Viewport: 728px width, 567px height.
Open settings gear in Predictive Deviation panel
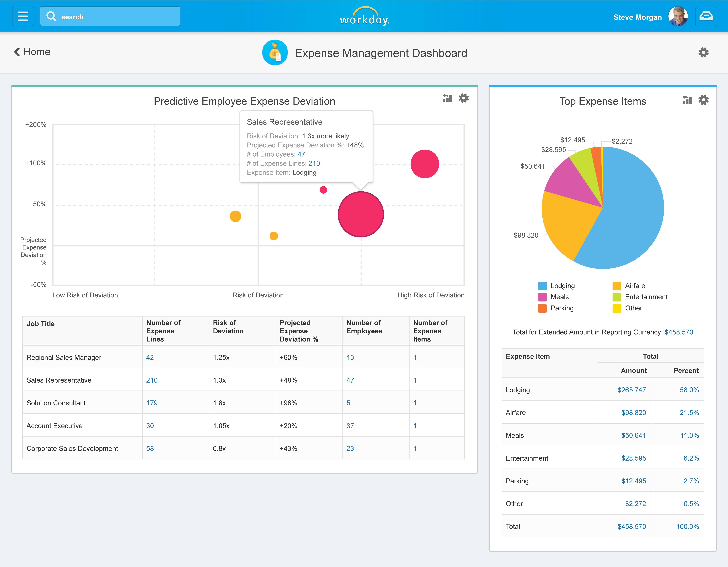pos(464,98)
